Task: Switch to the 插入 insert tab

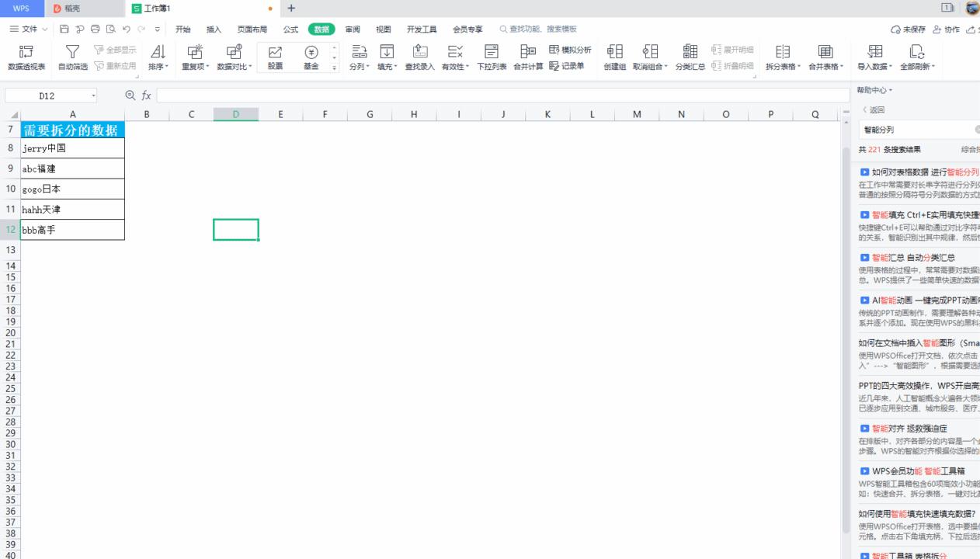Action: pos(214,30)
